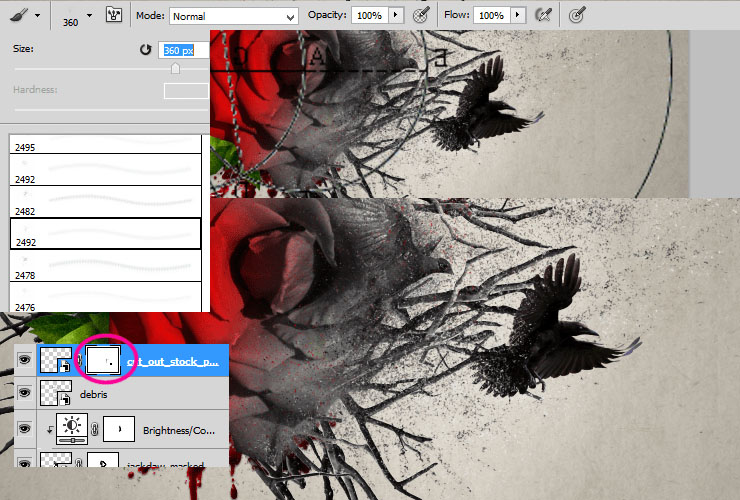
Task: Click the brush Size input field
Action: pyautogui.click(x=184, y=51)
